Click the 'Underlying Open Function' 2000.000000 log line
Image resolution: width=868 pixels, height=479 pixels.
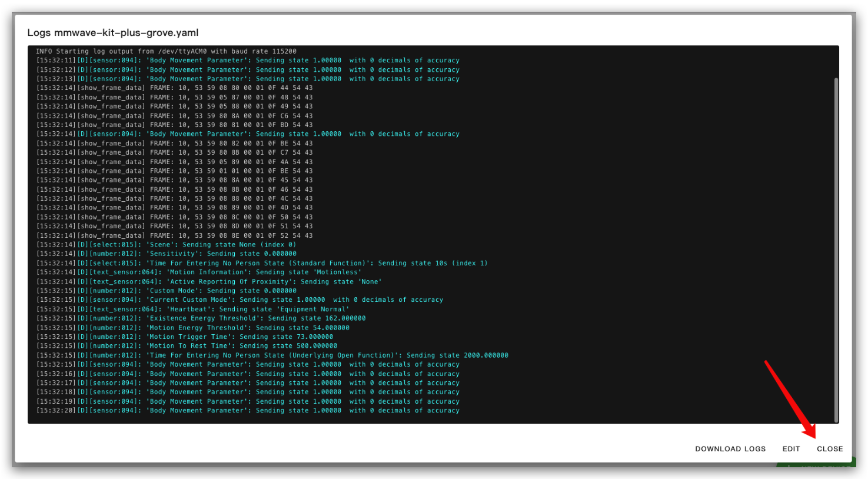click(x=272, y=355)
